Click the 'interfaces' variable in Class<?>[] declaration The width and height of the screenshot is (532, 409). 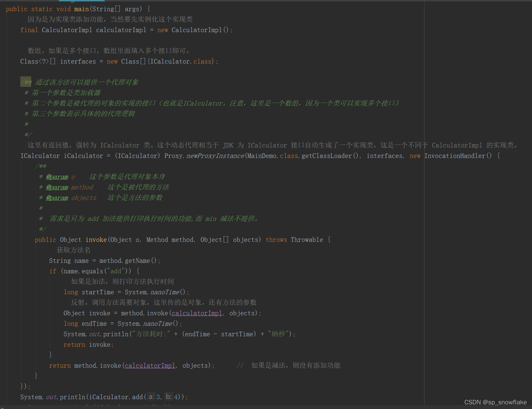tap(78, 61)
